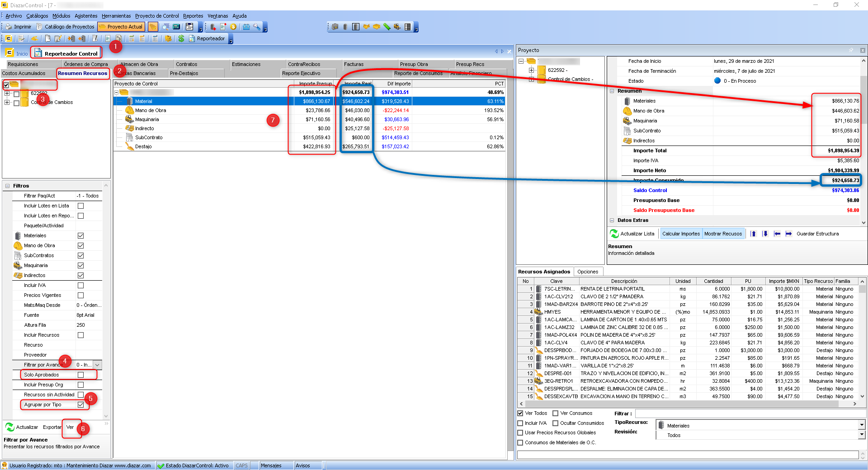Switch to the Estimaciones tab
Screen dimensions: 868x470
[x=246, y=64]
